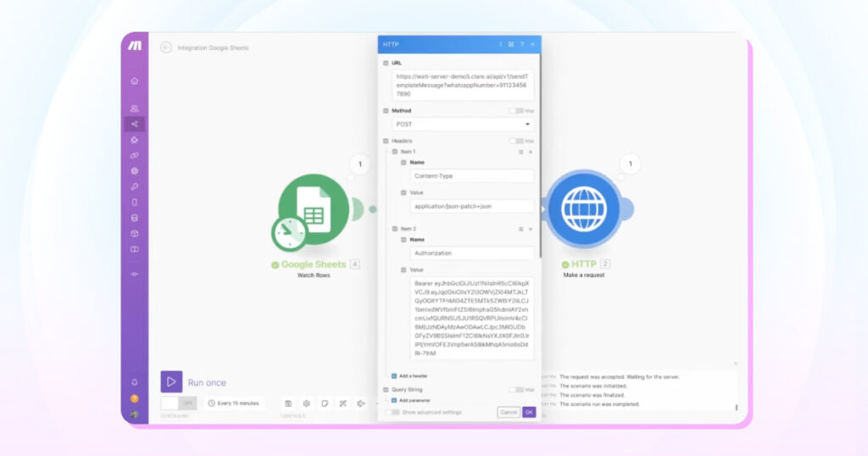868x456 pixels.
Task: Open the Data structures cube icon
Action: pyautogui.click(x=135, y=234)
